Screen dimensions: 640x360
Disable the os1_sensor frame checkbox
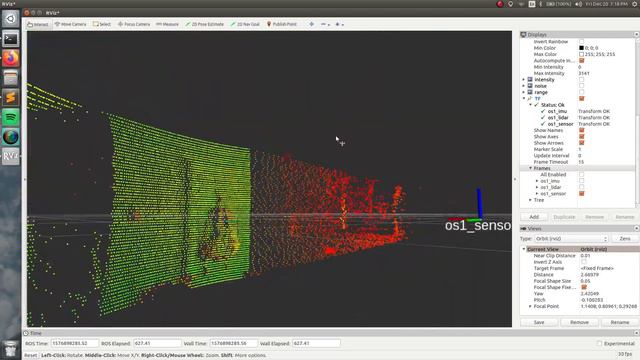coord(581,193)
